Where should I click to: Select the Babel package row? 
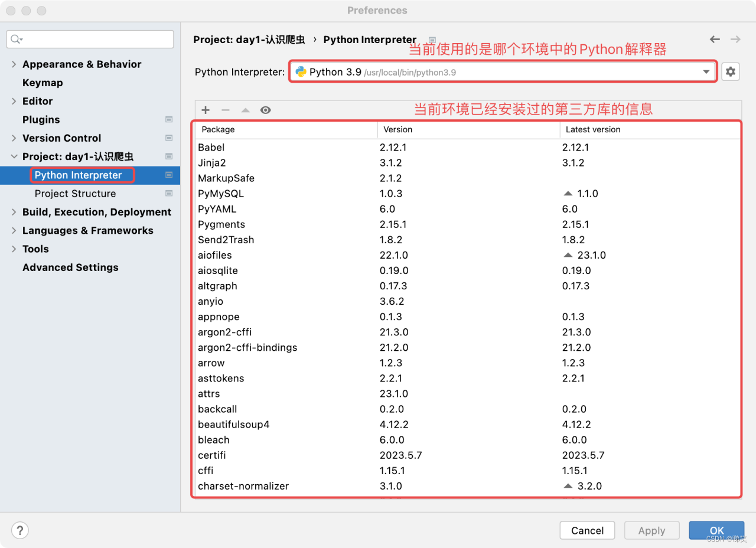pos(468,147)
